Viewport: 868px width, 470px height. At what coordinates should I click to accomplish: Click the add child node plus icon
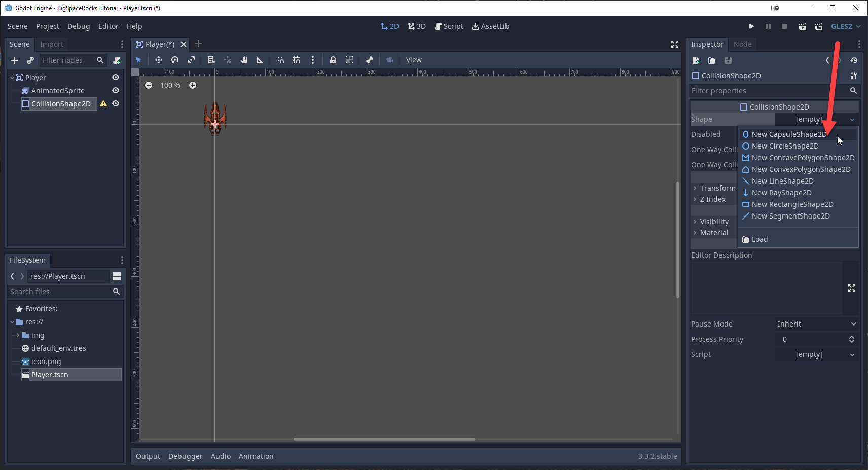(x=14, y=60)
